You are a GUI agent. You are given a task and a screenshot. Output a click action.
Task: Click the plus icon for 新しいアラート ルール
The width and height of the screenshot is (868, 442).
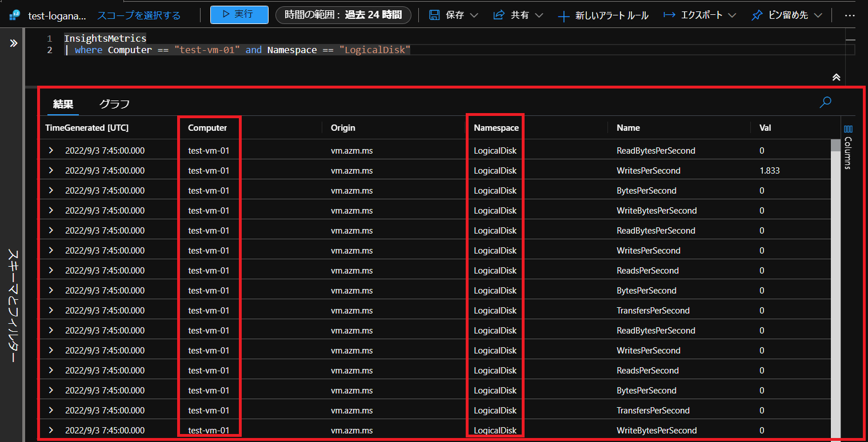(x=563, y=16)
